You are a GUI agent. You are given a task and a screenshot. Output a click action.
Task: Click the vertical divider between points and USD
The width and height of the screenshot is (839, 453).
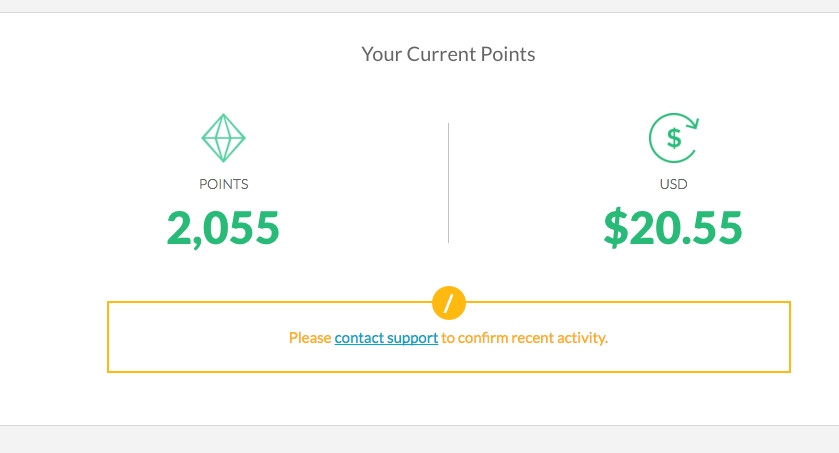[x=448, y=183]
